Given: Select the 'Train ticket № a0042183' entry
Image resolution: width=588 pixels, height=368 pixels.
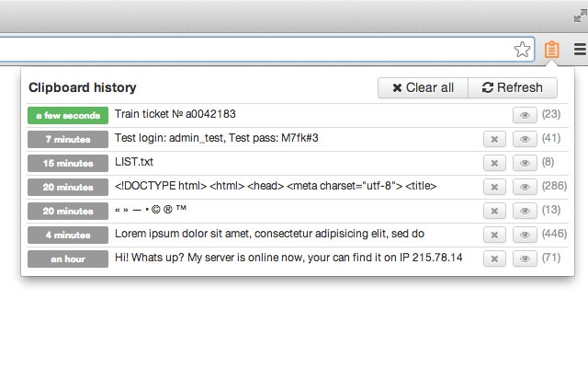Looking at the screenshot, I should pyautogui.click(x=175, y=115).
